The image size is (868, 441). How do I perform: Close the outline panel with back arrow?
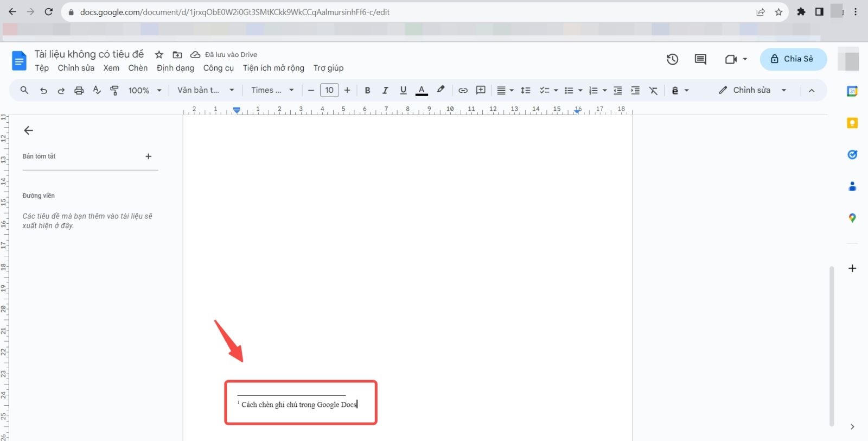(29, 130)
